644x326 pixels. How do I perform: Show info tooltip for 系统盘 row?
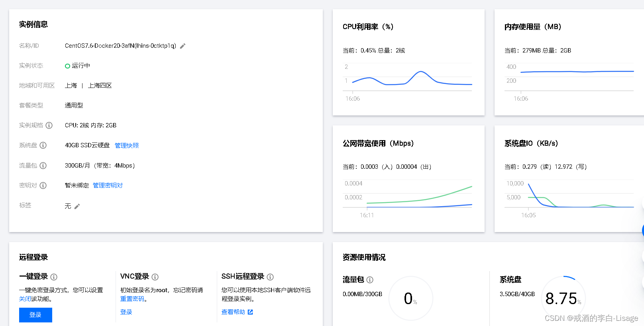(43, 145)
